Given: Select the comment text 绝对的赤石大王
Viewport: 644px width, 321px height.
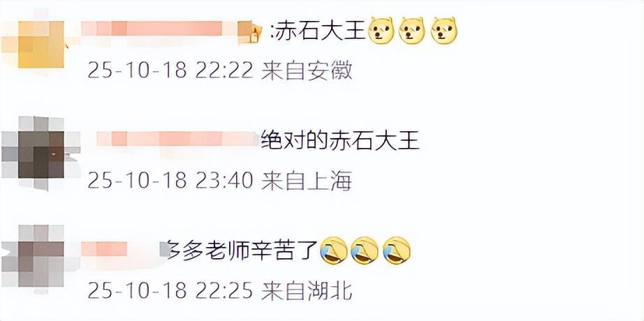Looking at the screenshot, I should pyautogui.click(x=340, y=140).
